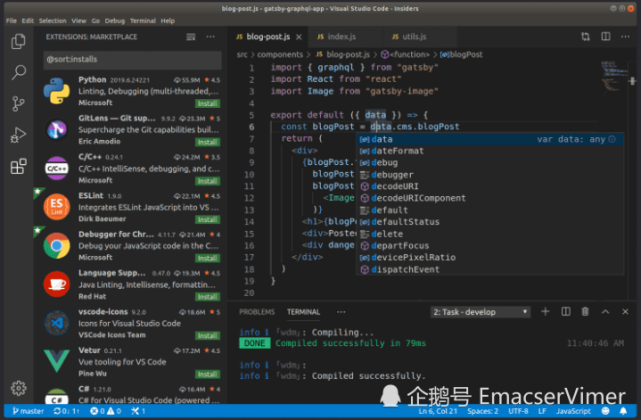
Task: Install the C/C++ extension
Action: [208, 181]
